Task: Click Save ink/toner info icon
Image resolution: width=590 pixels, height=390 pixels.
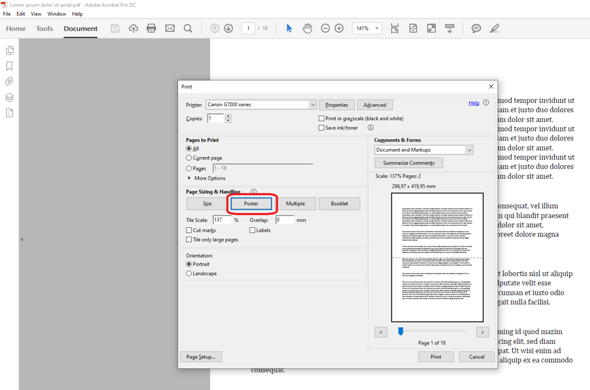Action: (371, 128)
